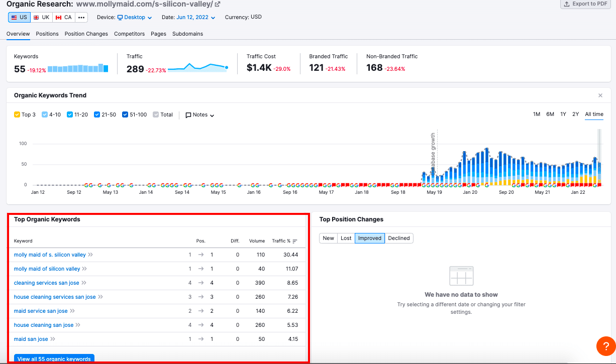Image resolution: width=616 pixels, height=364 pixels.
Task: Switch to the Competitors tab
Action: [129, 34]
